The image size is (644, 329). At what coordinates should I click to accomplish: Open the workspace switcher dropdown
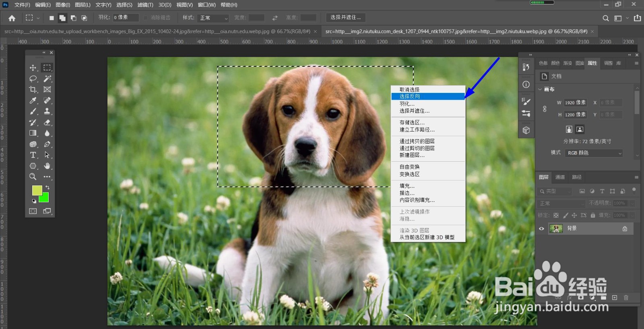pyautogui.click(x=627, y=18)
